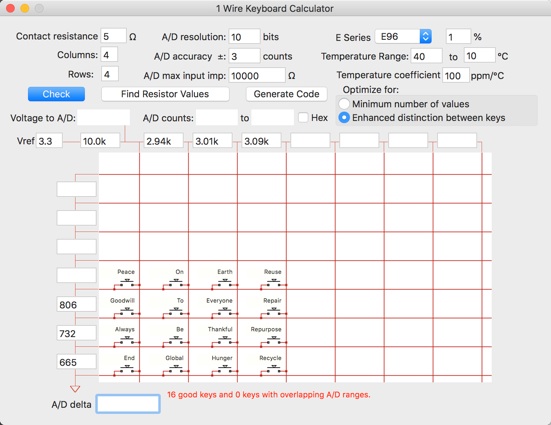This screenshot has width=551, height=425.
Task: Click the Thankful key switch symbol
Action: [225, 341]
